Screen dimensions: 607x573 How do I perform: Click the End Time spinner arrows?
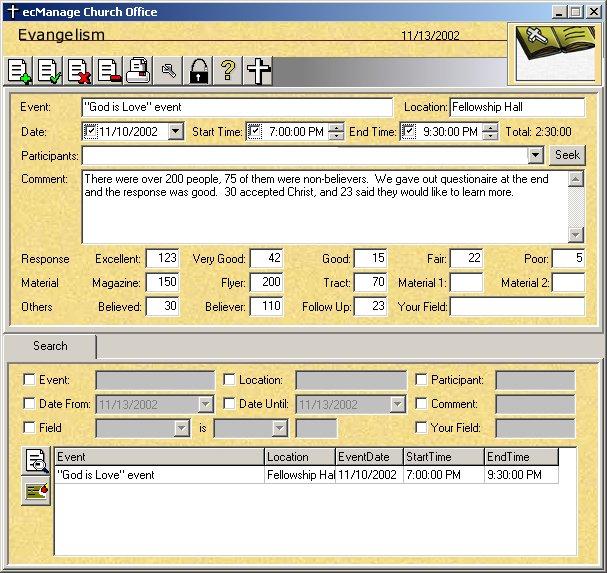[490, 131]
